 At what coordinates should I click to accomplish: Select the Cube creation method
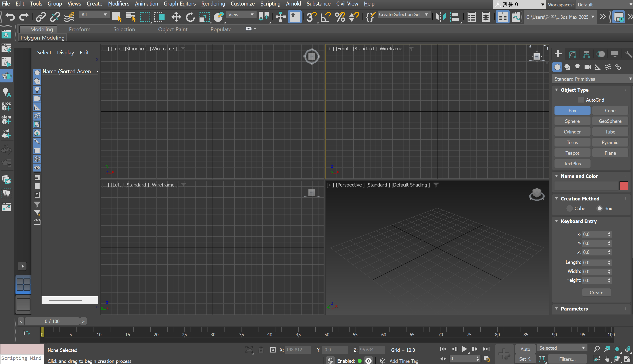point(570,208)
